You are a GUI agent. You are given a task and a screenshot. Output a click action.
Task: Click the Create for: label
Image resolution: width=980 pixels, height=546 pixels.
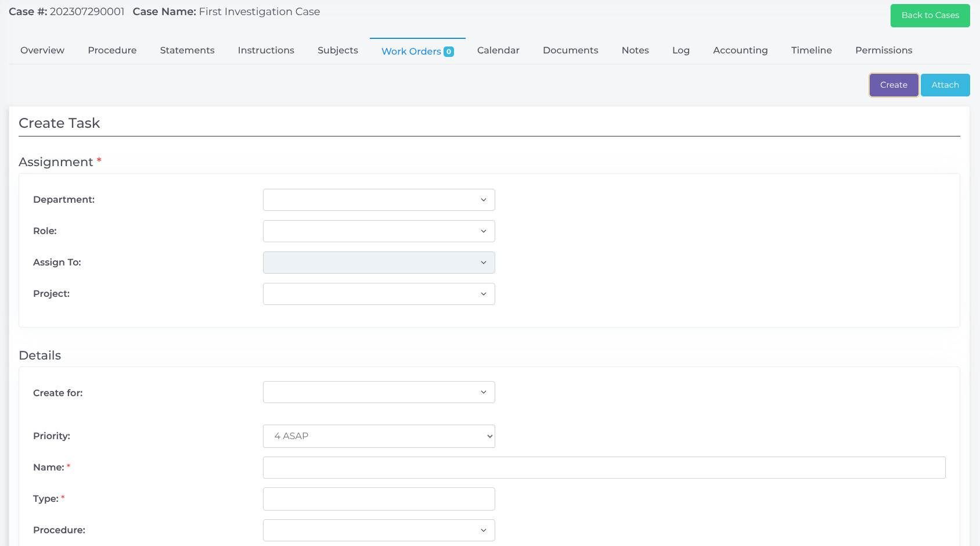coord(58,393)
